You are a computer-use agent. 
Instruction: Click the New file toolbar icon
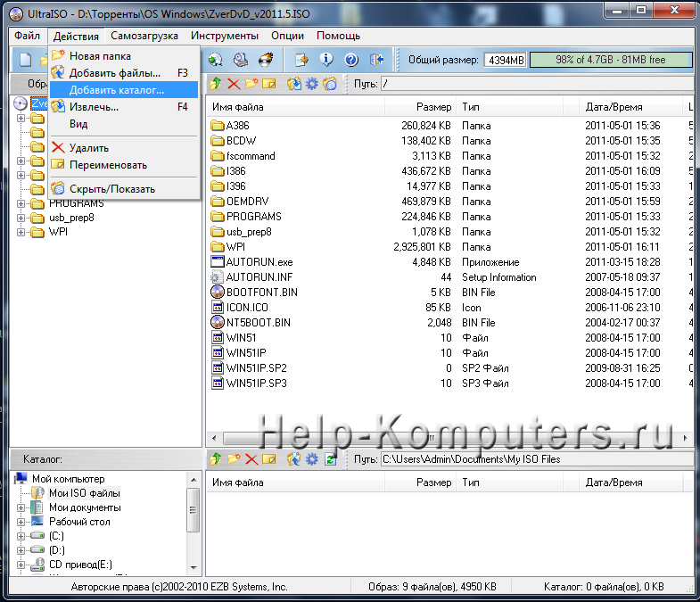tap(26, 60)
